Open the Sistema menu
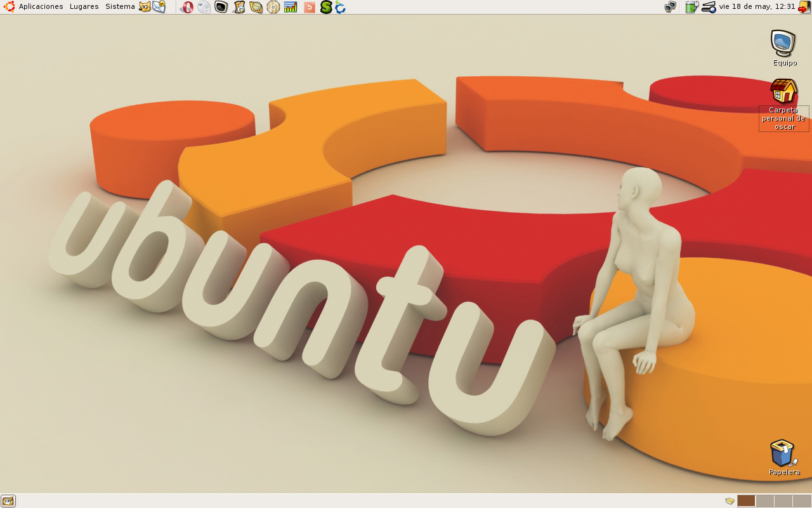Image resolution: width=812 pixels, height=508 pixels. pos(120,6)
